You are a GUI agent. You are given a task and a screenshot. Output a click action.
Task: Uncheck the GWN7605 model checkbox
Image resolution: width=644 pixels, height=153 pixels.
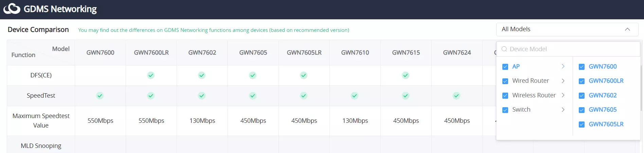(582, 110)
